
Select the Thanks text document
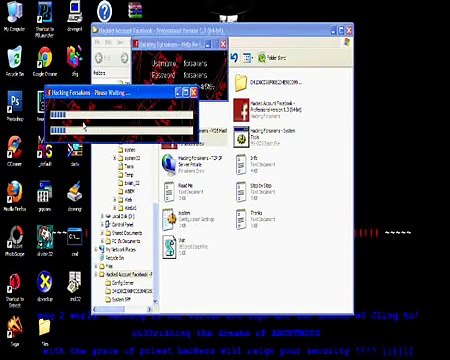point(255,219)
